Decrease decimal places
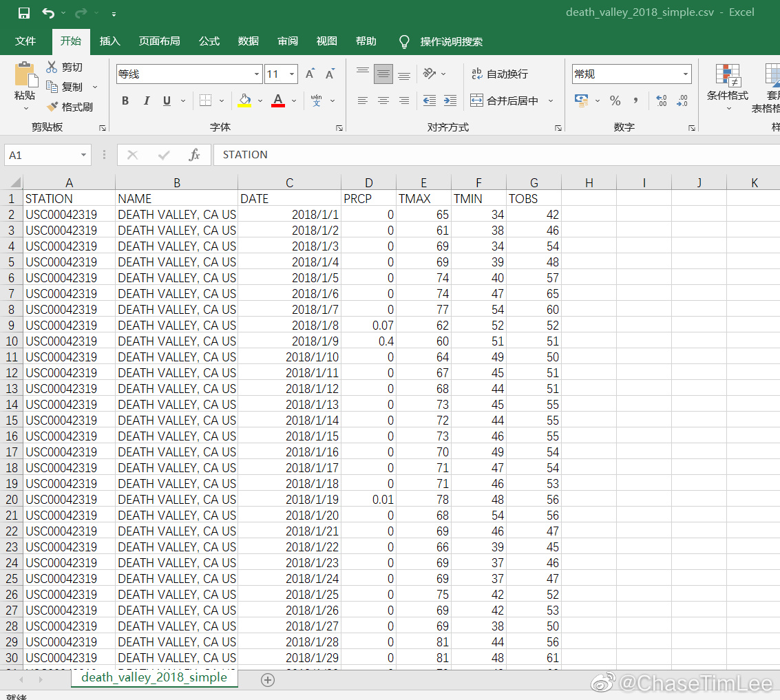 pyautogui.click(x=682, y=101)
